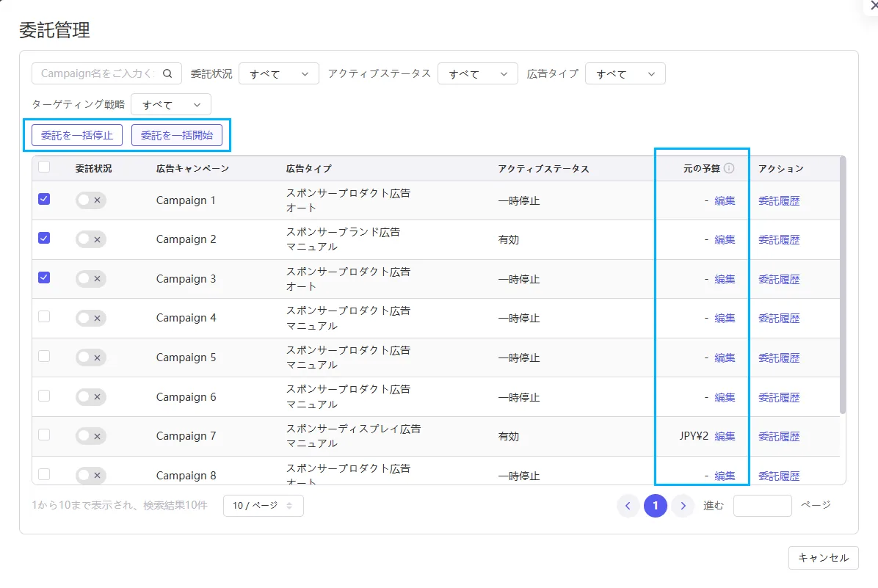The width and height of the screenshot is (878, 588).
Task: Click 編集 link for Campaign 8
Action: [x=725, y=476]
